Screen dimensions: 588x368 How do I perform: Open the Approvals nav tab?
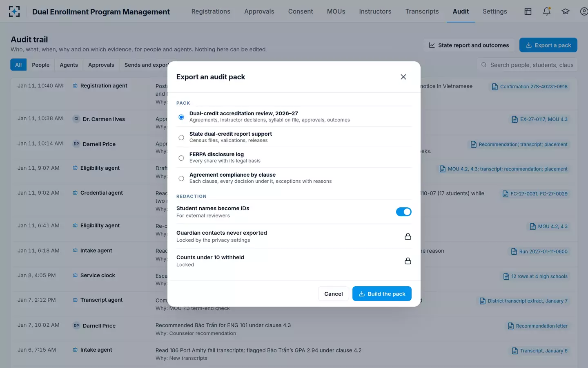point(259,11)
